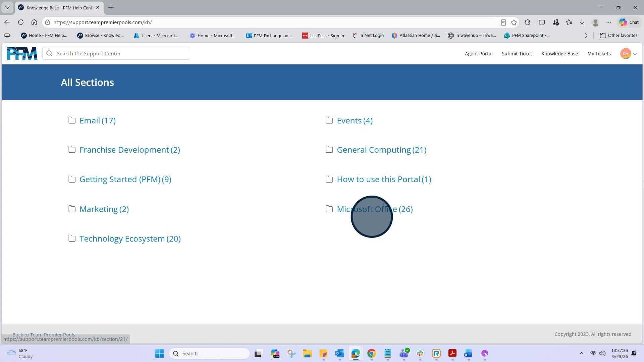Open Microsoft Teams from taskbar
644x362 pixels.
click(x=404, y=353)
